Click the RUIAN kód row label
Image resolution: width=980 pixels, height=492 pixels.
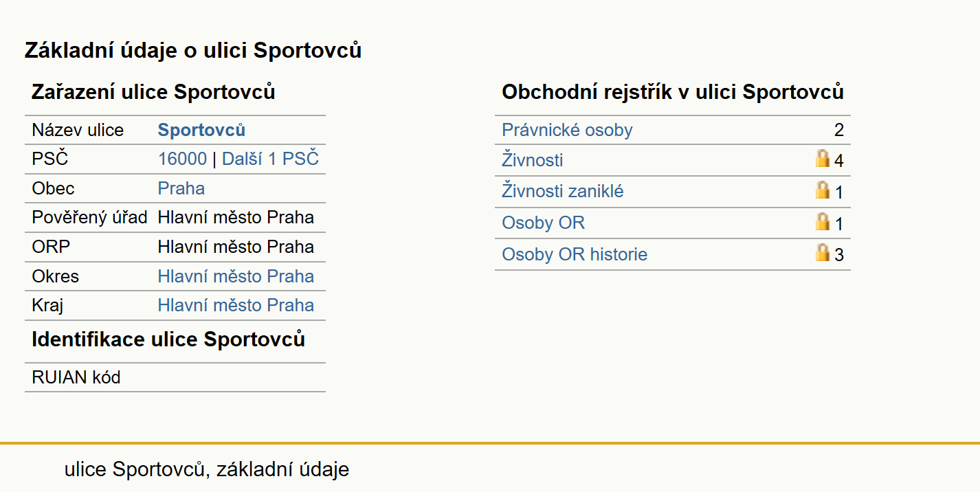point(76,377)
